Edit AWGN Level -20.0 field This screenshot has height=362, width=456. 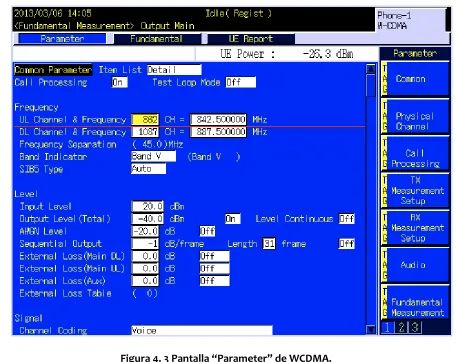[x=145, y=231]
